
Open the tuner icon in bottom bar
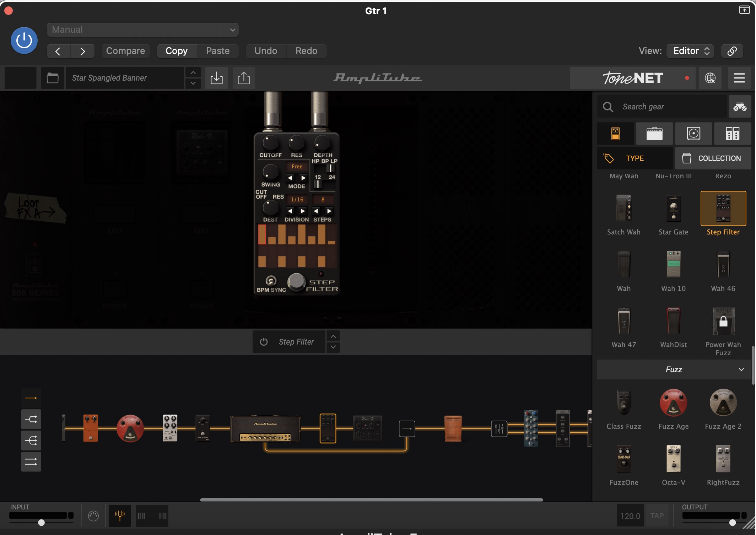[120, 515]
